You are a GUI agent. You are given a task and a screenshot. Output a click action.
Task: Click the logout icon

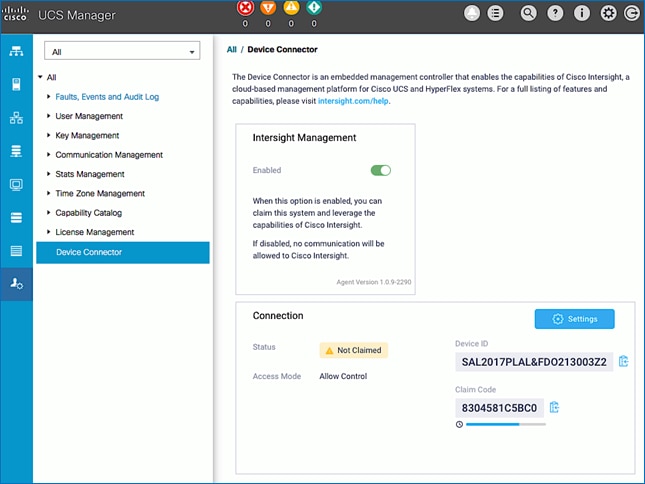pyautogui.click(x=632, y=13)
